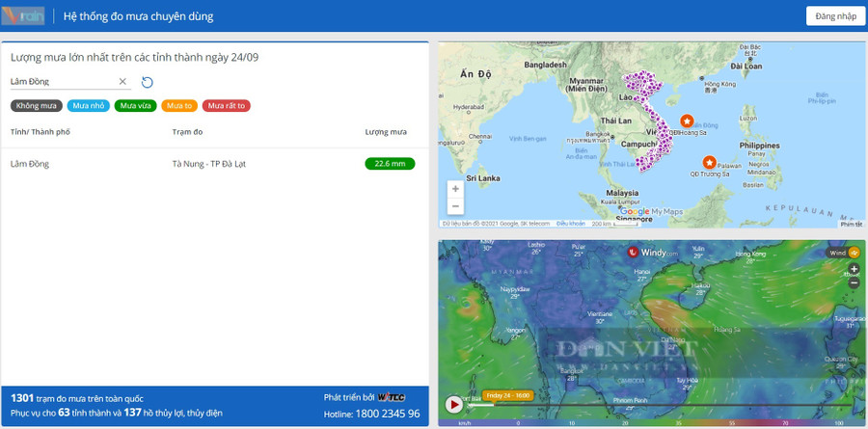Zoom out on the Google map

click(x=455, y=206)
